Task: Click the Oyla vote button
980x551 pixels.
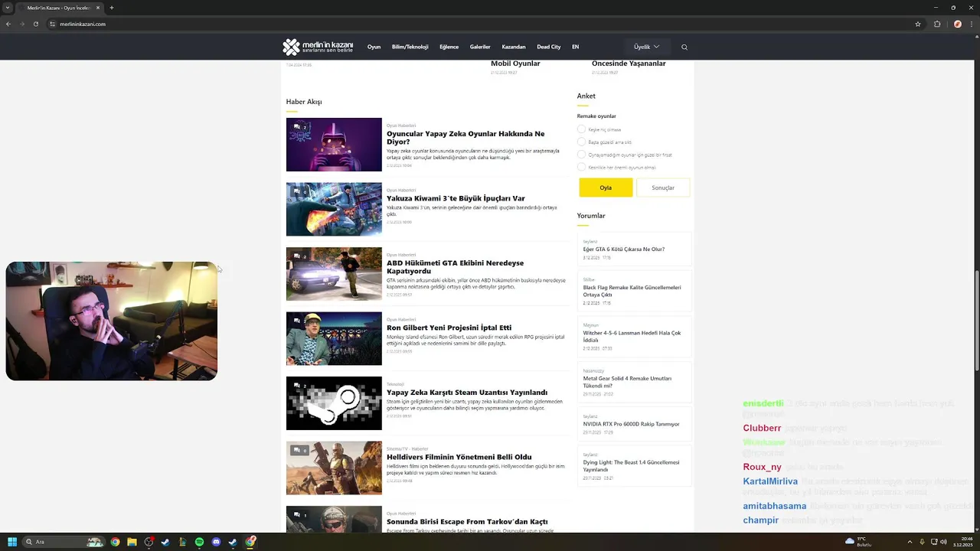Action: 606,187
